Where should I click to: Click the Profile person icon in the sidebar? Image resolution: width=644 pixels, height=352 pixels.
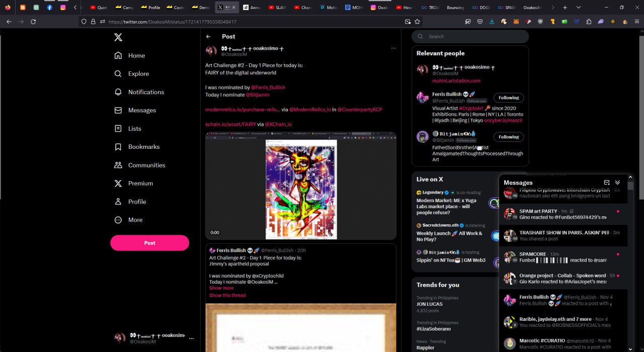coord(118,202)
